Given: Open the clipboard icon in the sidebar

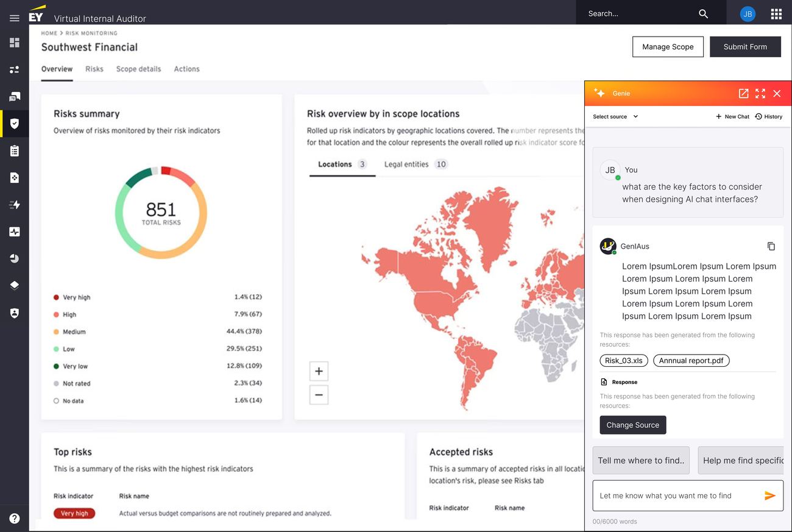Looking at the screenshot, I should pos(15,151).
